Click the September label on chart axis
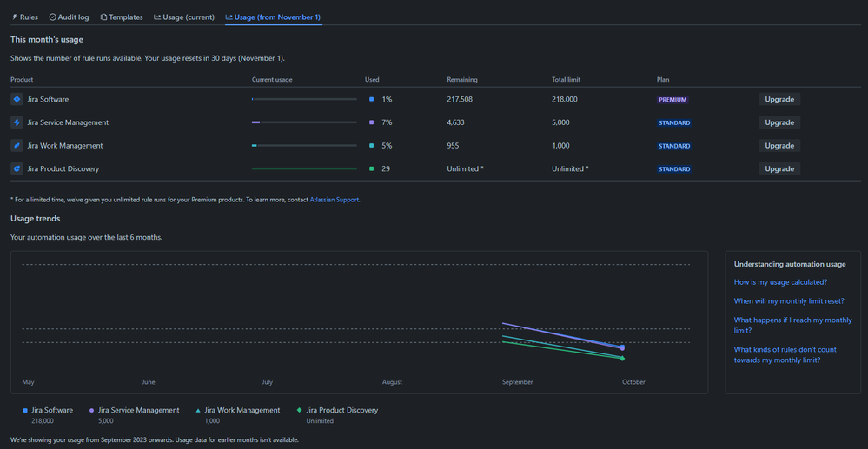The image size is (868, 449). pyautogui.click(x=518, y=382)
